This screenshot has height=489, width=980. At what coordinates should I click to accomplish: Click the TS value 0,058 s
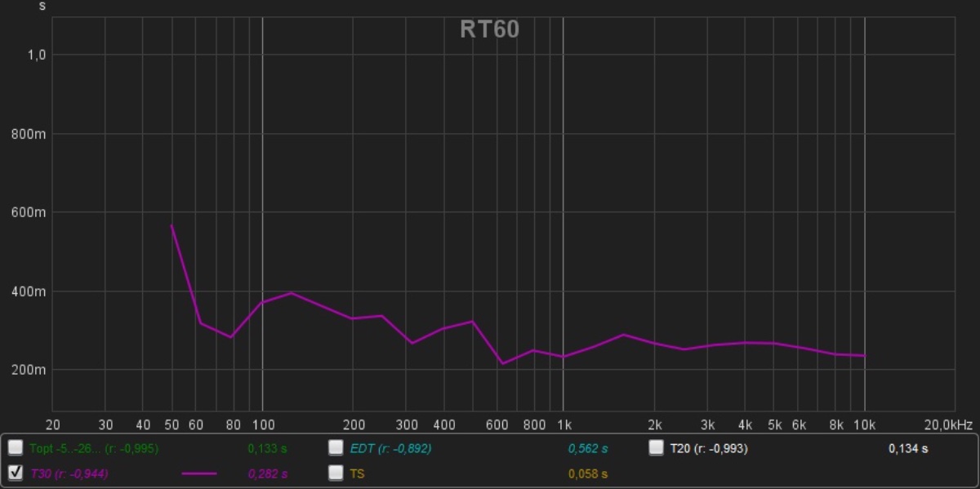(x=588, y=473)
